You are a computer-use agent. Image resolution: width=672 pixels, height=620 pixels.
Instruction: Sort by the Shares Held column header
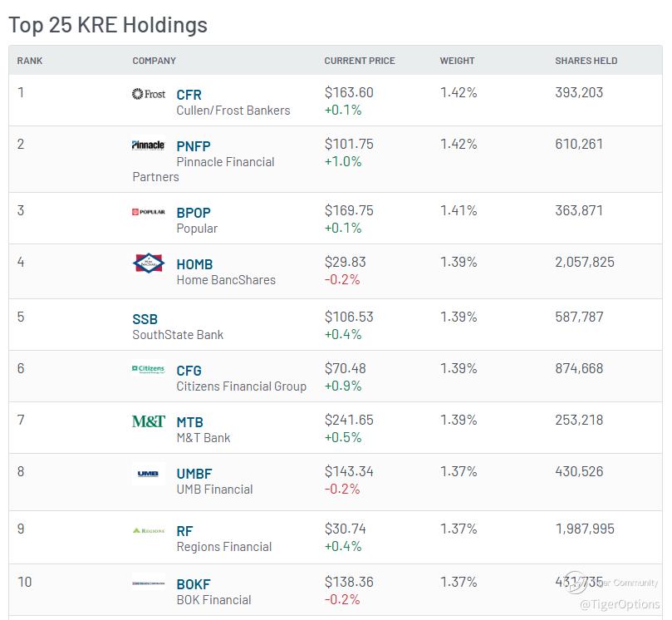click(x=586, y=61)
